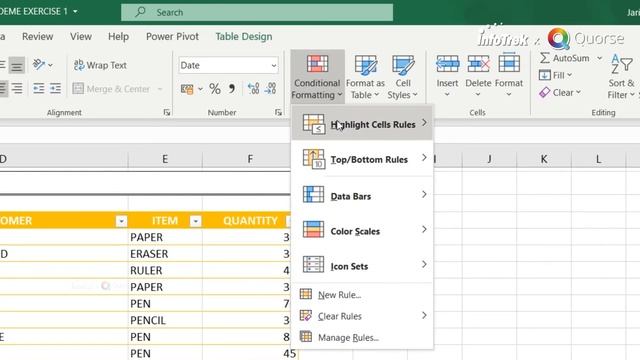The image size is (640, 360).
Task: Open Highlight Cells Rules submenu
Action: 362,123
